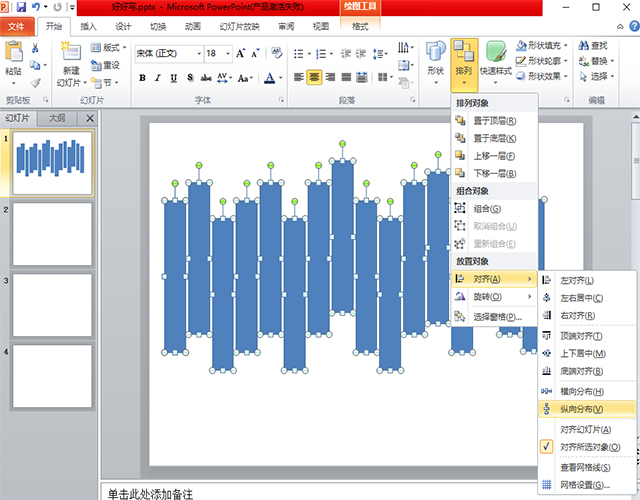Image resolution: width=640 pixels, height=500 pixels.
Task: Click the Reset (重设) slide button
Action: tap(105, 65)
